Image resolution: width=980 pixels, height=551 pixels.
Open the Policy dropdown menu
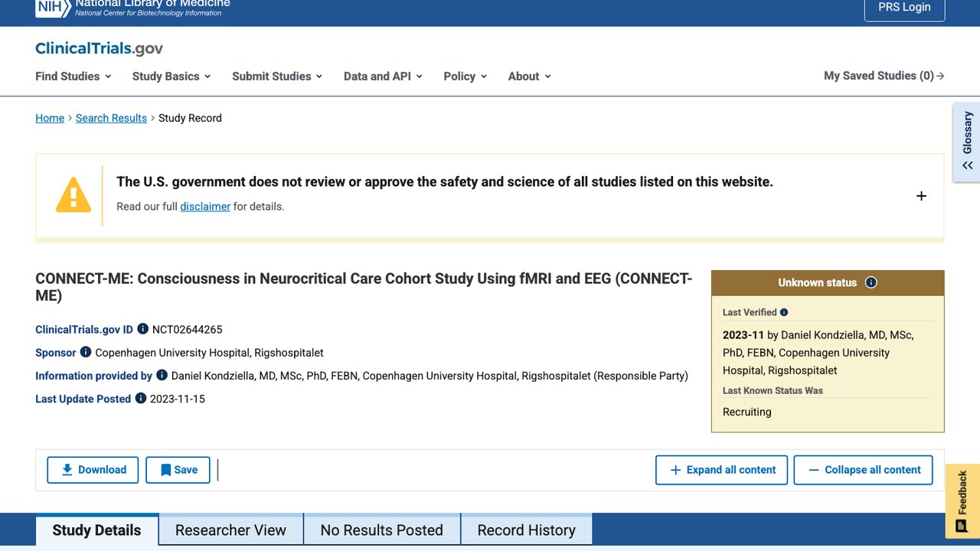click(465, 76)
